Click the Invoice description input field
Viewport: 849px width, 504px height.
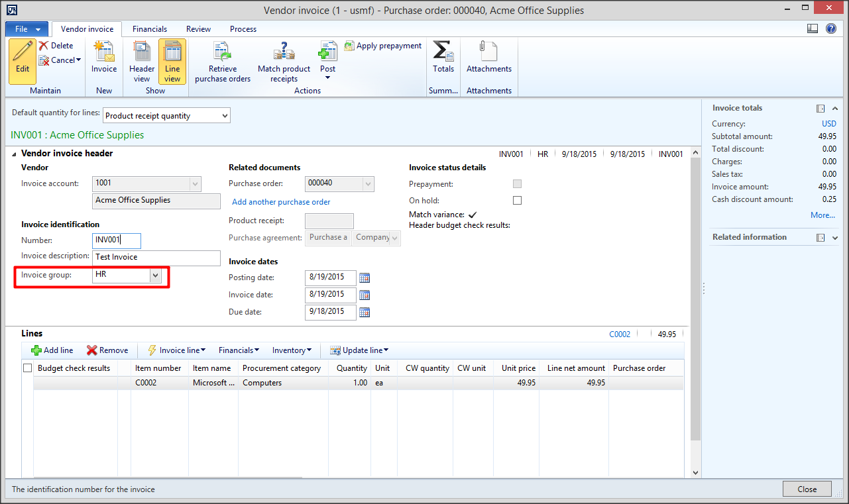pyautogui.click(x=156, y=258)
